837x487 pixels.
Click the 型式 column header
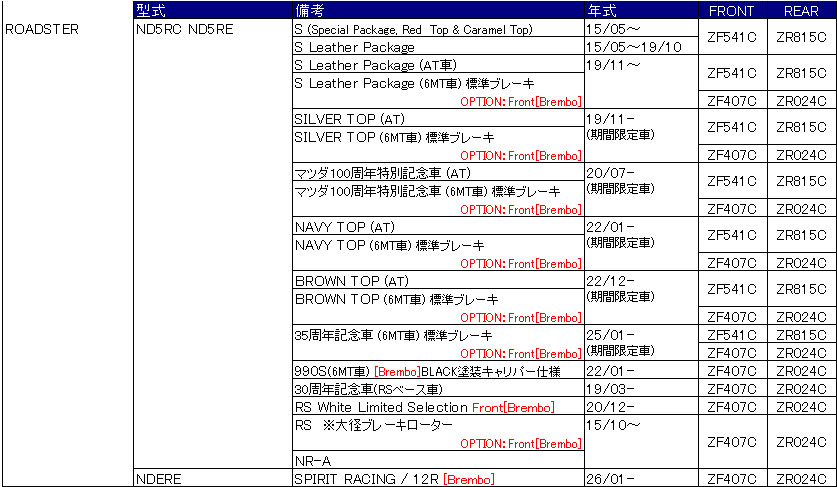[x=150, y=10]
